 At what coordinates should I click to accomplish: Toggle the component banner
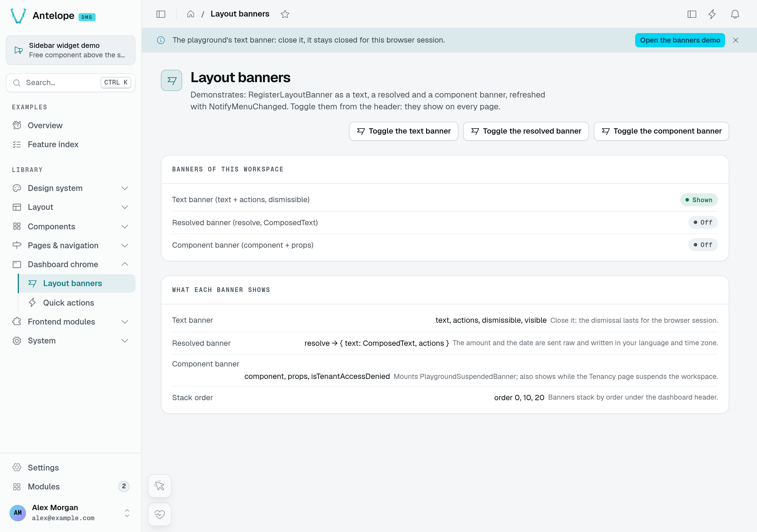661,131
